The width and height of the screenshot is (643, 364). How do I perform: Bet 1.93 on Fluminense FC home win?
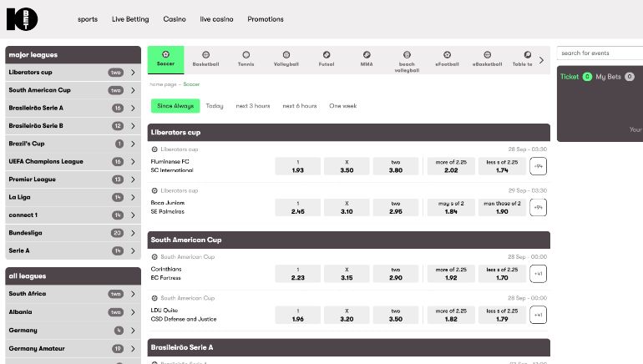tap(298, 166)
